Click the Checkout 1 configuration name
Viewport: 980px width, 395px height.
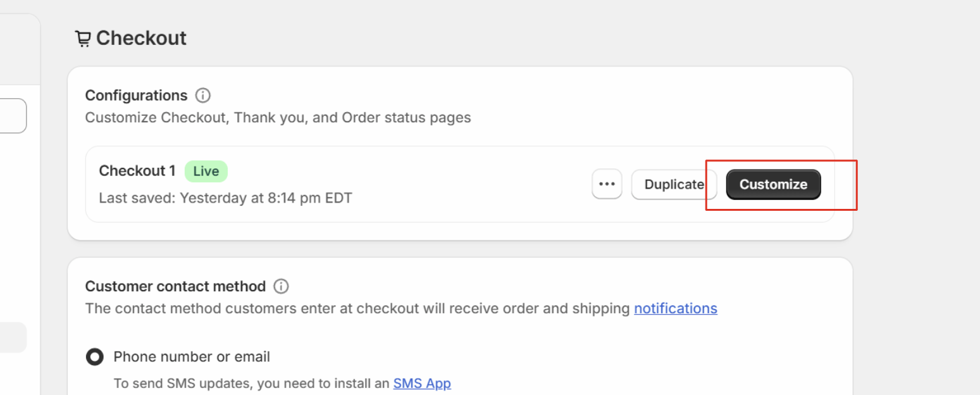(137, 171)
